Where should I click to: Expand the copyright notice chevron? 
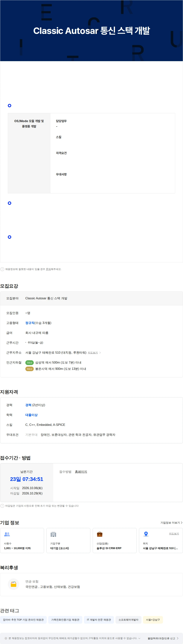coord(139,638)
